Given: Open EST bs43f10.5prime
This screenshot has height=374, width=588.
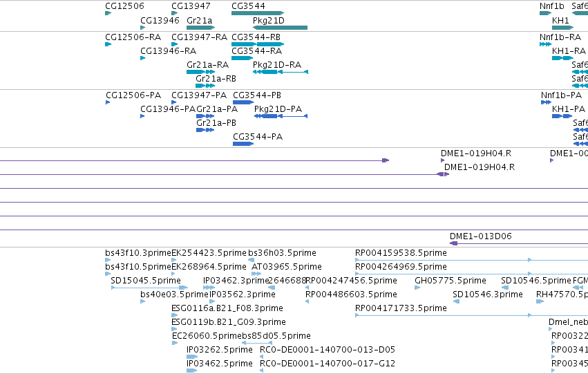Looking at the screenshot, I should (x=108, y=274).
